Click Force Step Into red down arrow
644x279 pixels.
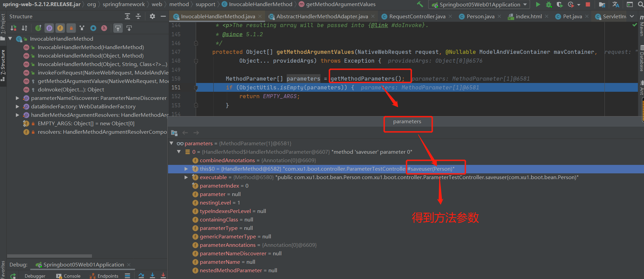click(163, 276)
